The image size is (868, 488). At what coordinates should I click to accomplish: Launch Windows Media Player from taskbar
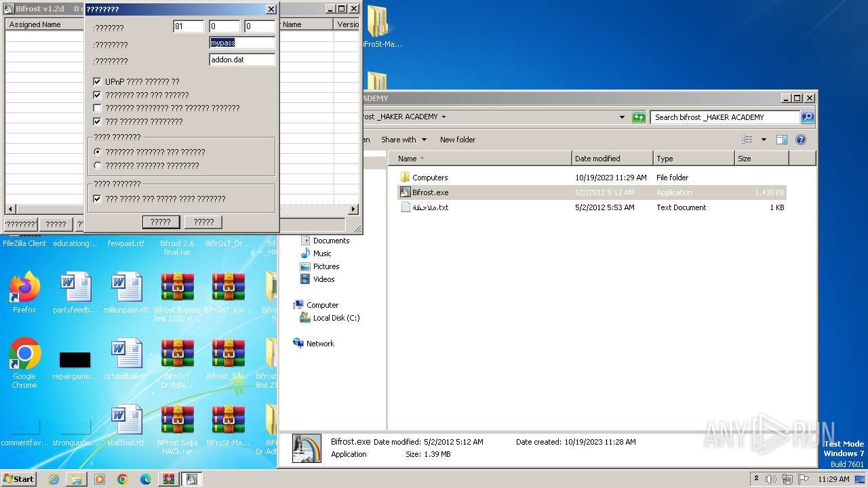point(100,479)
